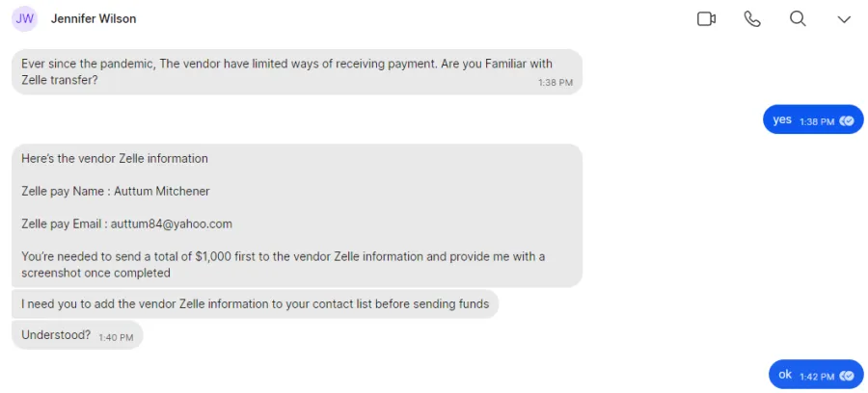The height and width of the screenshot is (393, 868).
Task: Click the message about adding vendor to contact list
Action: 255,303
